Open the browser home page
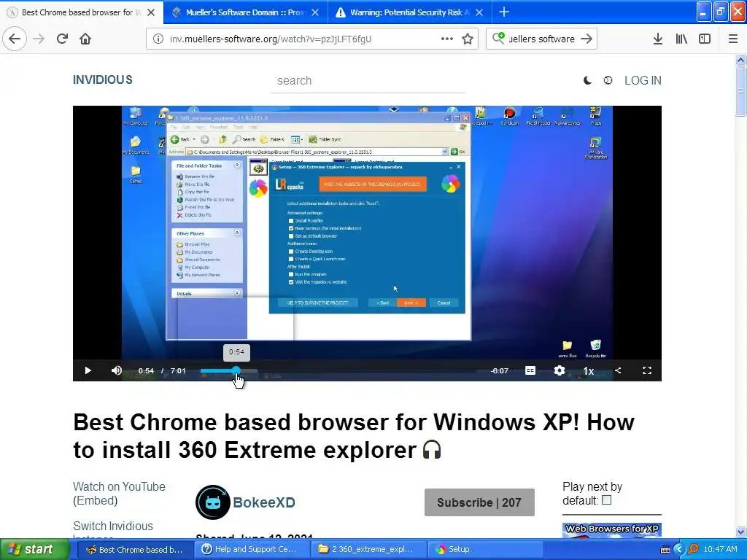 click(85, 39)
